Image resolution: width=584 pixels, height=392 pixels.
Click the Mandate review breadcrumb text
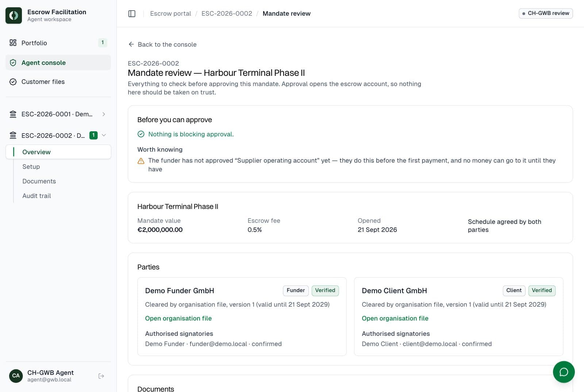point(287,13)
